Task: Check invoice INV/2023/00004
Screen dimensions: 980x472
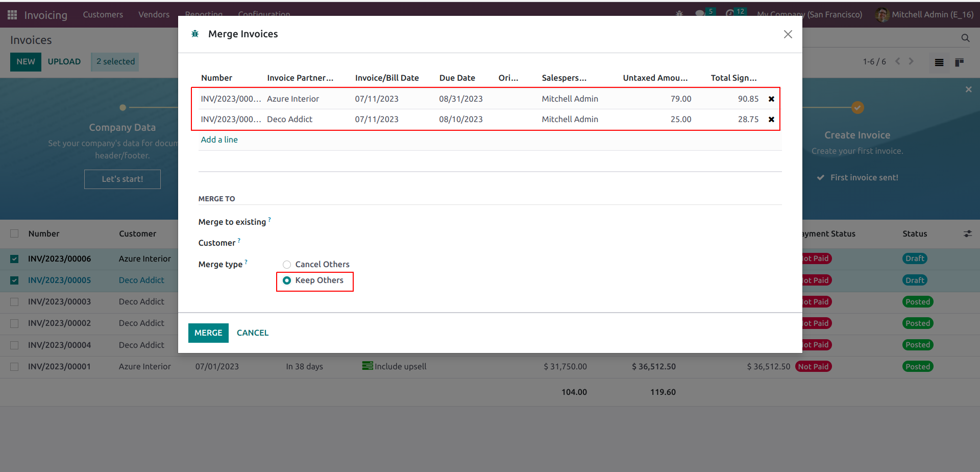Action: click(14, 345)
